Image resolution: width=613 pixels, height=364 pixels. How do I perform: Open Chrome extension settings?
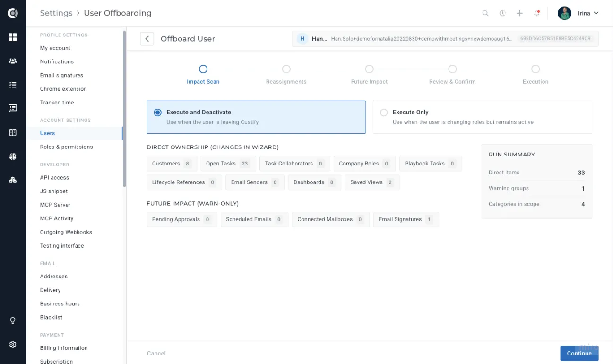pos(63,89)
